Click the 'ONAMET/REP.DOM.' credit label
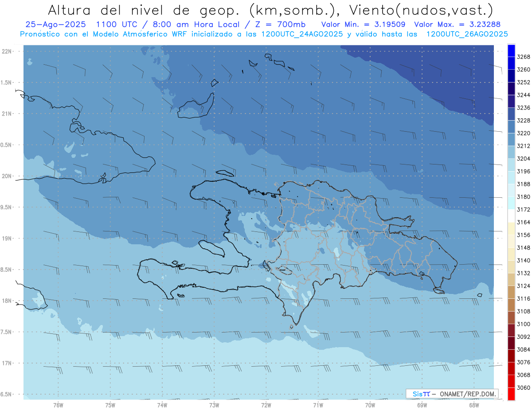This screenshot has width=532, height=411. [468, 394]
